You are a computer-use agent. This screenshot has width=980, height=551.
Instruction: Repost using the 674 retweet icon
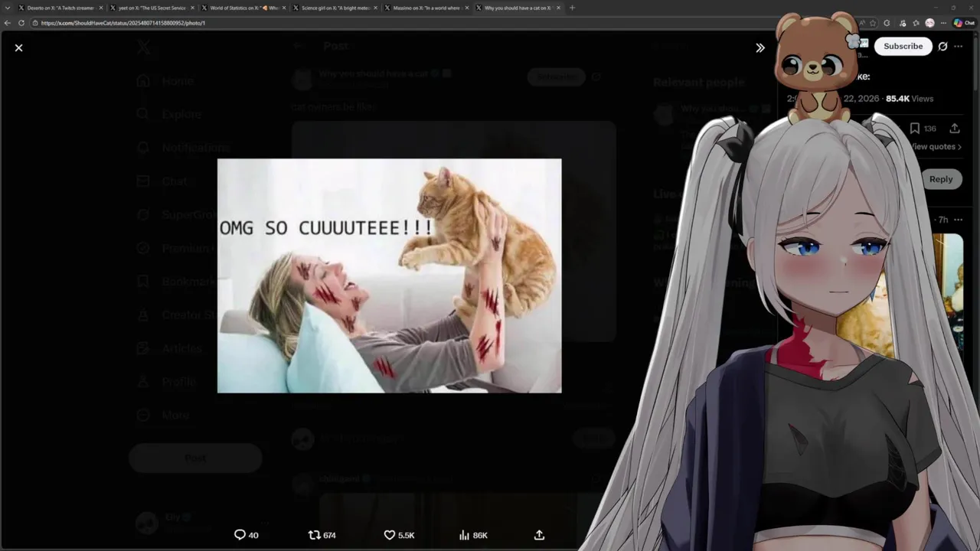[x=322, y=535]
